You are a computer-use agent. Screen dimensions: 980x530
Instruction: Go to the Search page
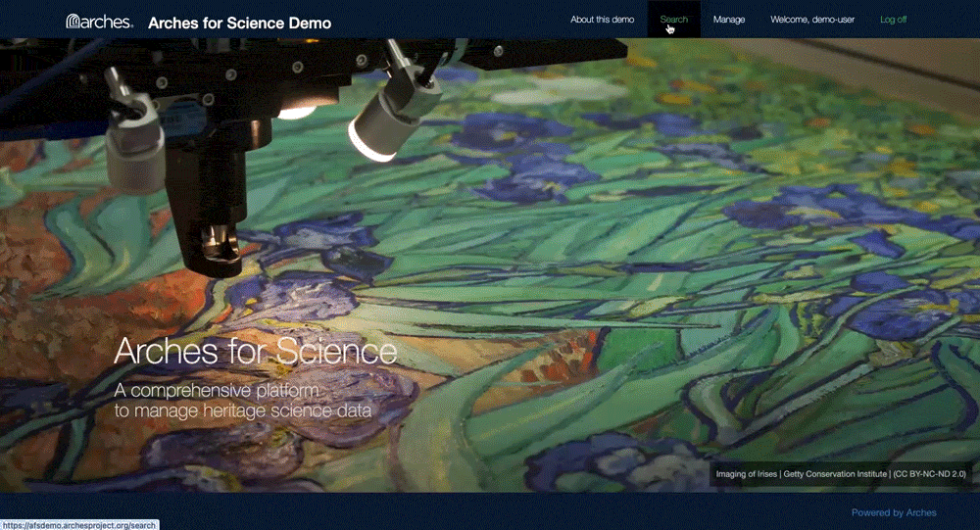(x=674, y=20)
